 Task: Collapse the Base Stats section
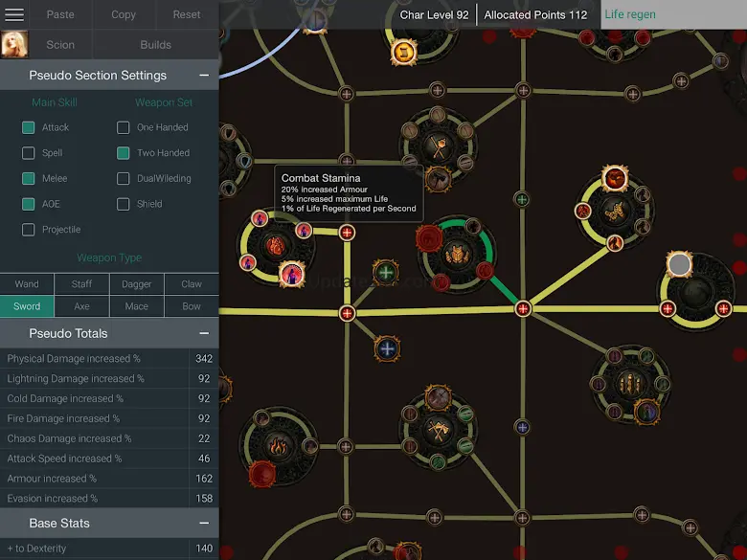203,524
